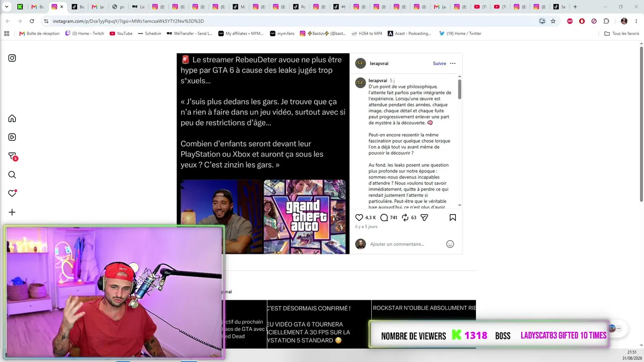Viewport: 644px width, 362px height.
Task: Open Instagram home from the sidebar logo
Action: 12,58
